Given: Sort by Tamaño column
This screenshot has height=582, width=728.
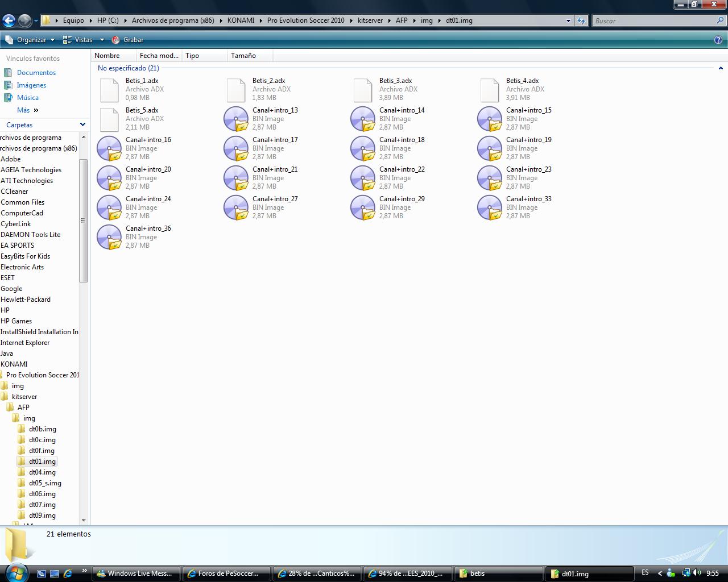Looking at the screenshot, I should tap(250, 56).
